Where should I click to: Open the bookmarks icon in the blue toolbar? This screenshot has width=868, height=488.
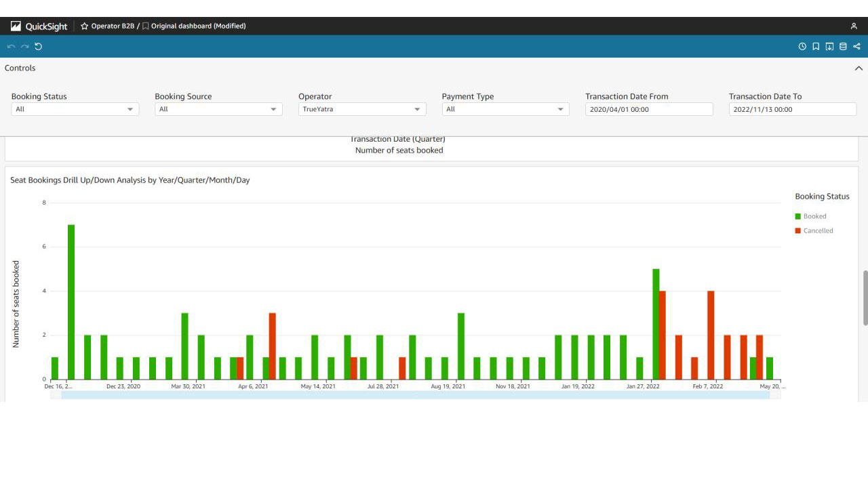tap(816, 47)
